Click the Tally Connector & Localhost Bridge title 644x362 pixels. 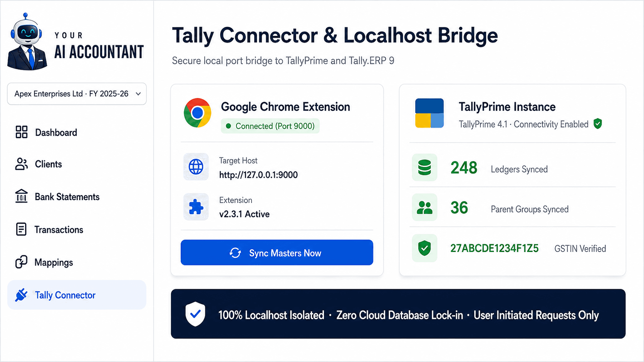(x=335, y=35)
